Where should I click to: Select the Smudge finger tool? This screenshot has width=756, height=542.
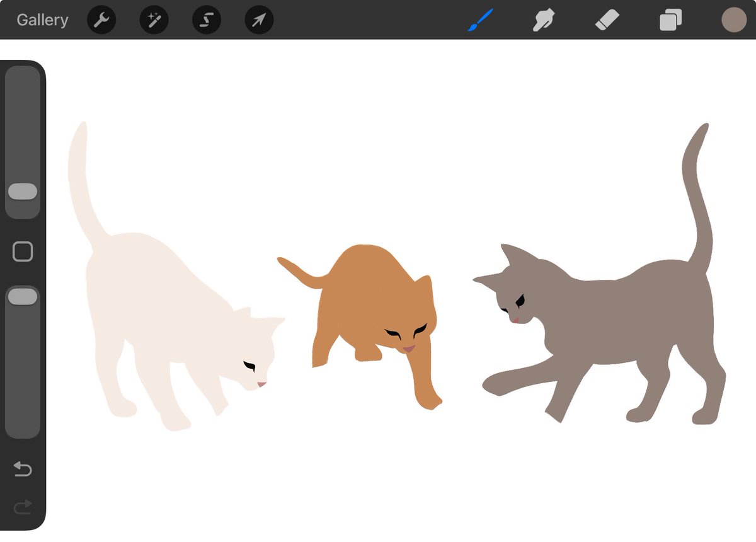click(542, 20)
